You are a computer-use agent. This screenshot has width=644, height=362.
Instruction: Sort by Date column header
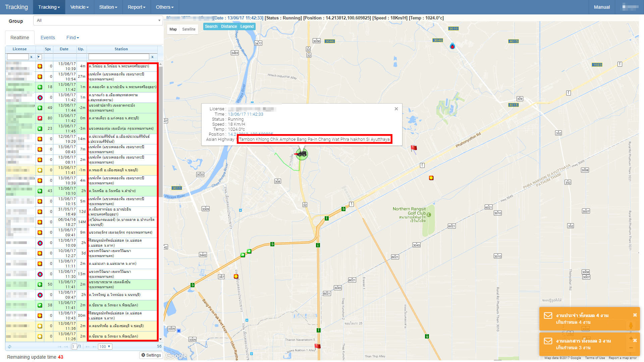[64, 49]
